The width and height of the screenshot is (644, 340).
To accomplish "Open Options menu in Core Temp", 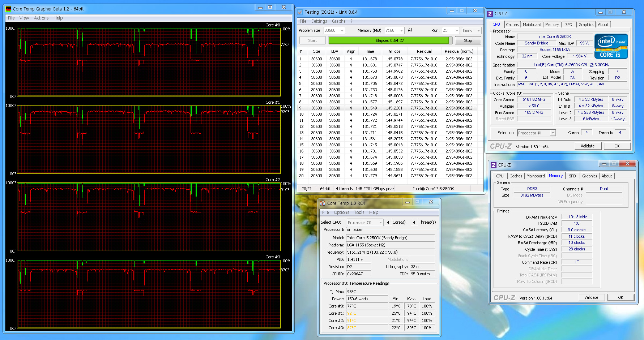I will coord(341,212).
